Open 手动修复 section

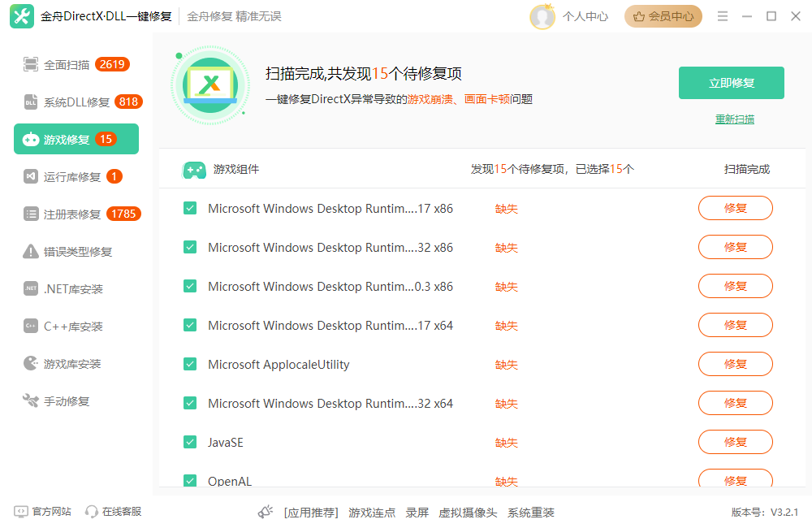coord(76,400)
